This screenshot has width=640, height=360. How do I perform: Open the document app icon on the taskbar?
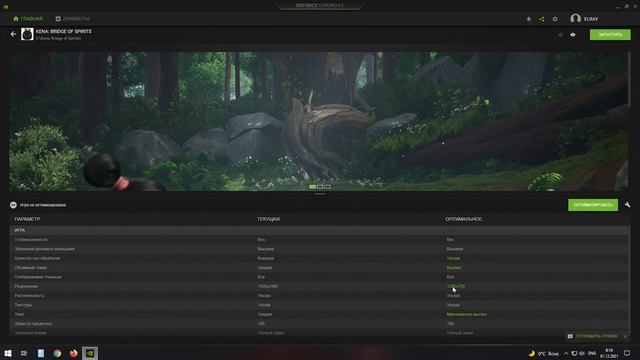[x=41, y=353]
